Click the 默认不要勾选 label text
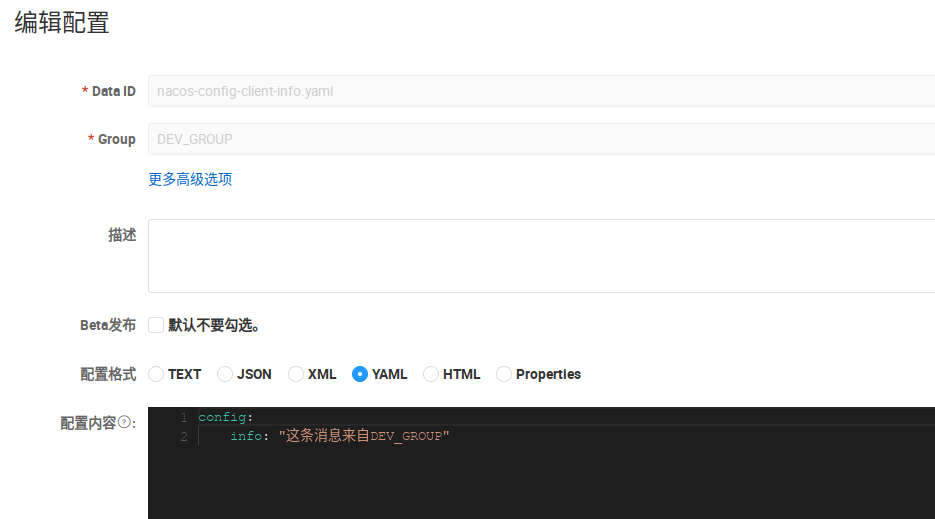The height and width of the screenshot is (519, 935). click(215, 325)
